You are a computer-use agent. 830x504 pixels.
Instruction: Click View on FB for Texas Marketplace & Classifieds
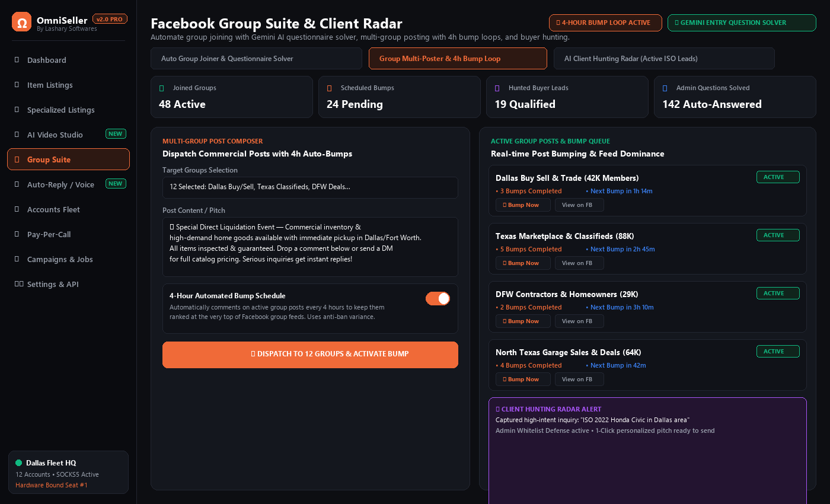[579, 263]
